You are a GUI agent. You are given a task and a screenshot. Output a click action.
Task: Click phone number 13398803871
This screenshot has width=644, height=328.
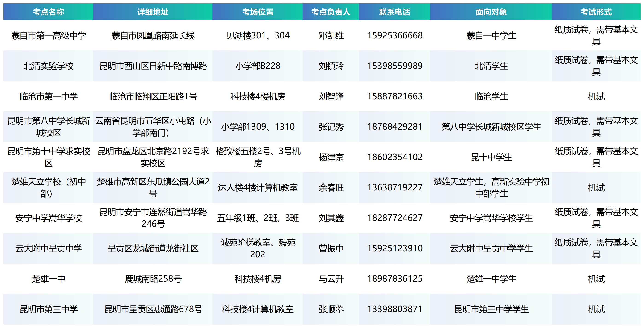(395, 309)
